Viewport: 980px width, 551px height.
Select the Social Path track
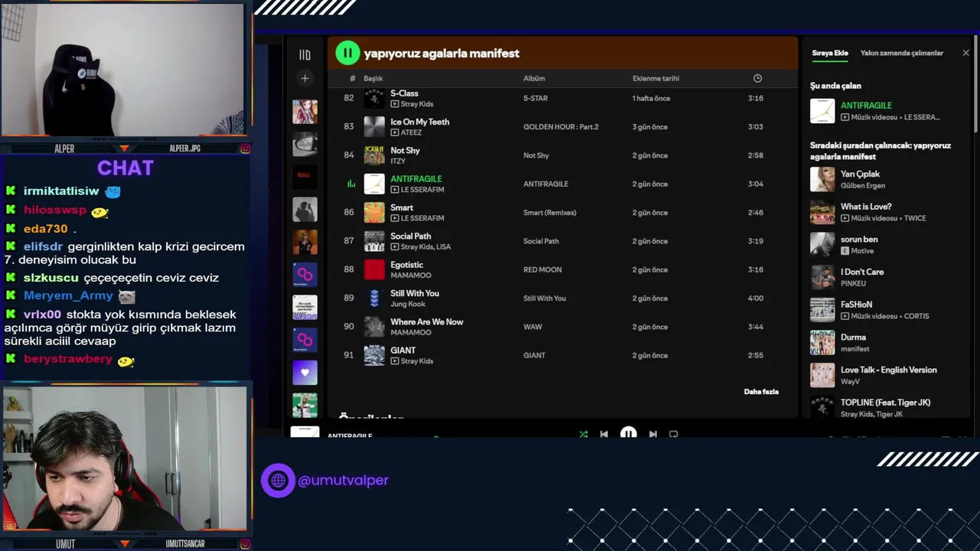[x=410, y=236]
